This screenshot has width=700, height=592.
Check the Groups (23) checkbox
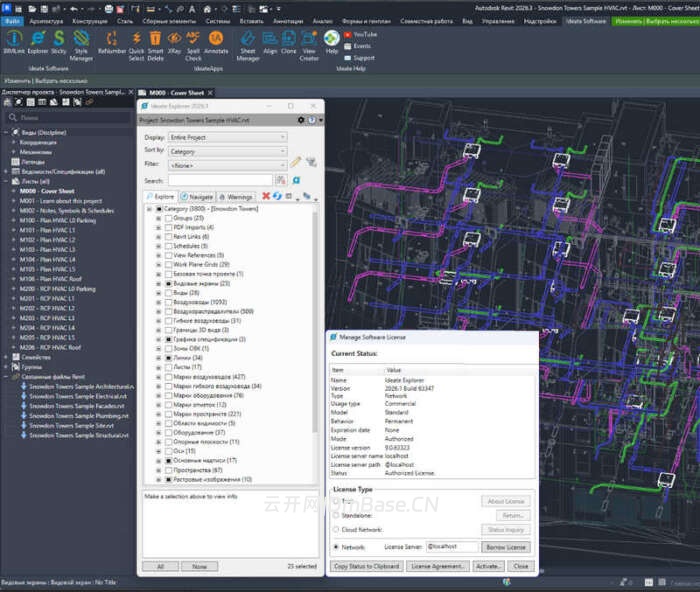coord(168,218)
